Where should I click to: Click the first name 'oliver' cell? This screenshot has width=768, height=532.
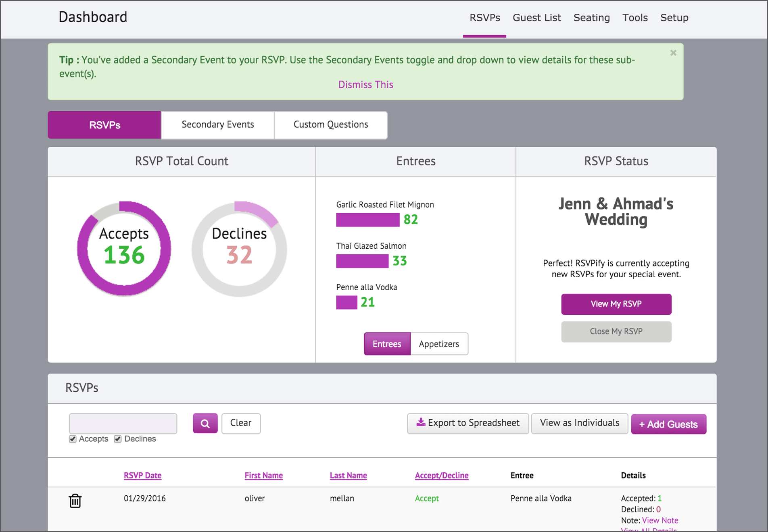click(255, 499)
